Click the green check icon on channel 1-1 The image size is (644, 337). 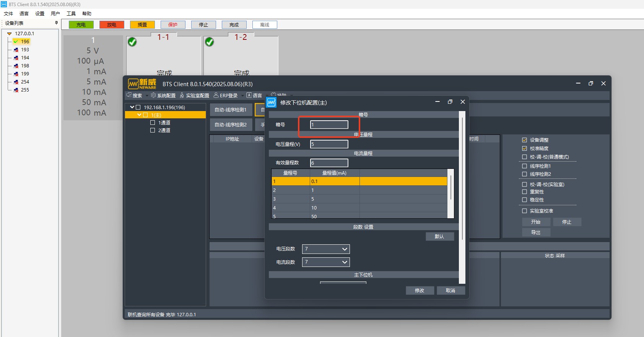pos(132,42)
